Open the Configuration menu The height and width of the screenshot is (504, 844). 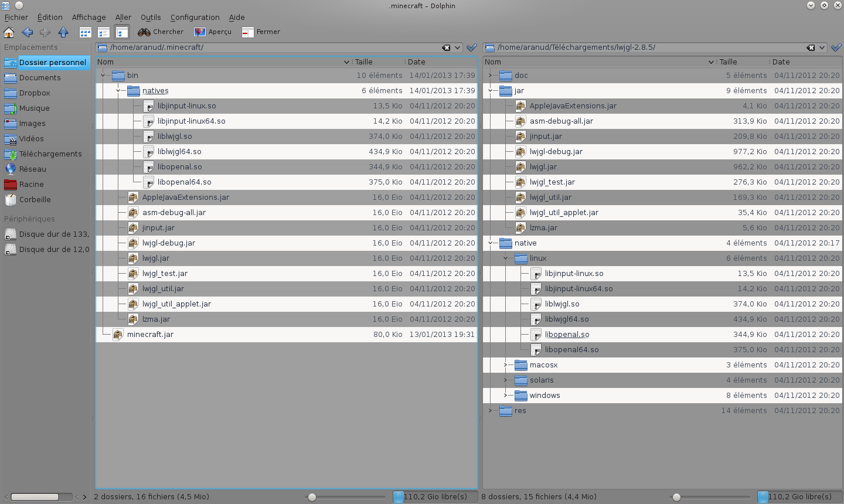(195, 18)
